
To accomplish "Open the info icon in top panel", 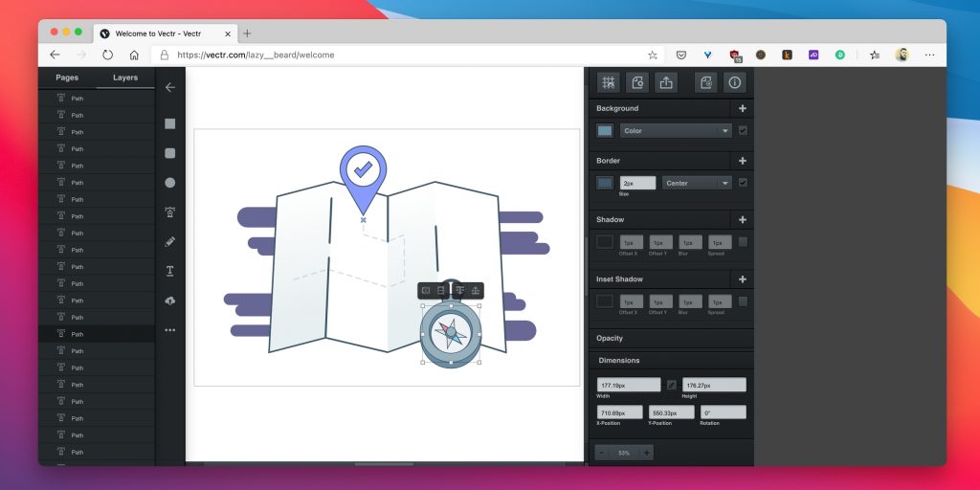I will point(735,82).
